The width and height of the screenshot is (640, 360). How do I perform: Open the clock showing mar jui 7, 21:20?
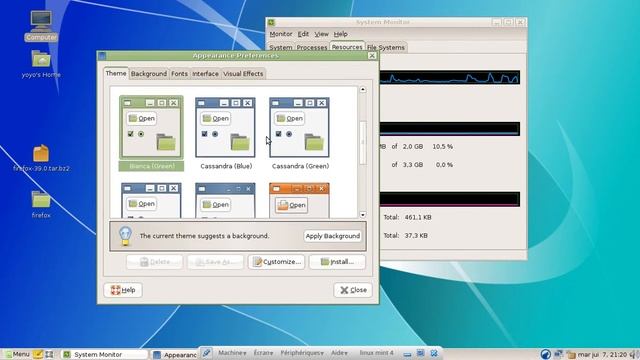coord(602,354)
